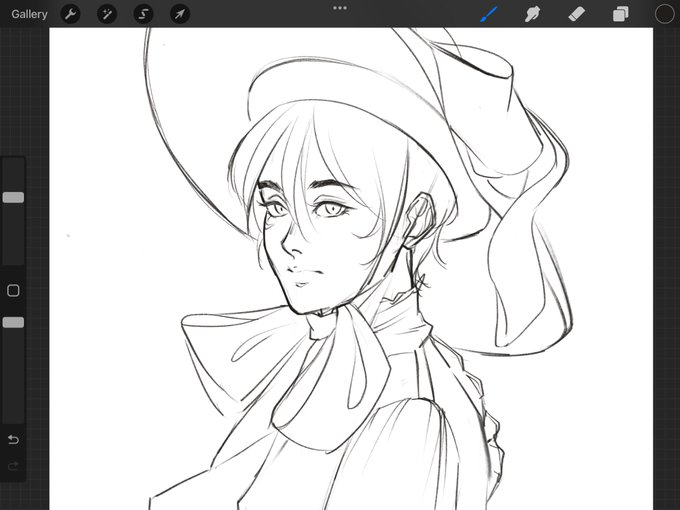Click the brush opacity slider handle
This screenshot has width=680, height=510.
pos(13,322)
